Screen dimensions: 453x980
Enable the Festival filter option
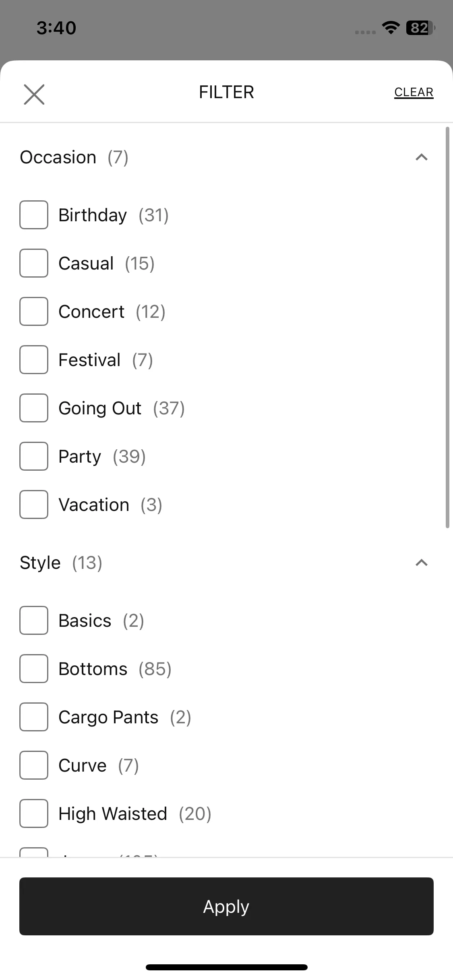point(34,360)
